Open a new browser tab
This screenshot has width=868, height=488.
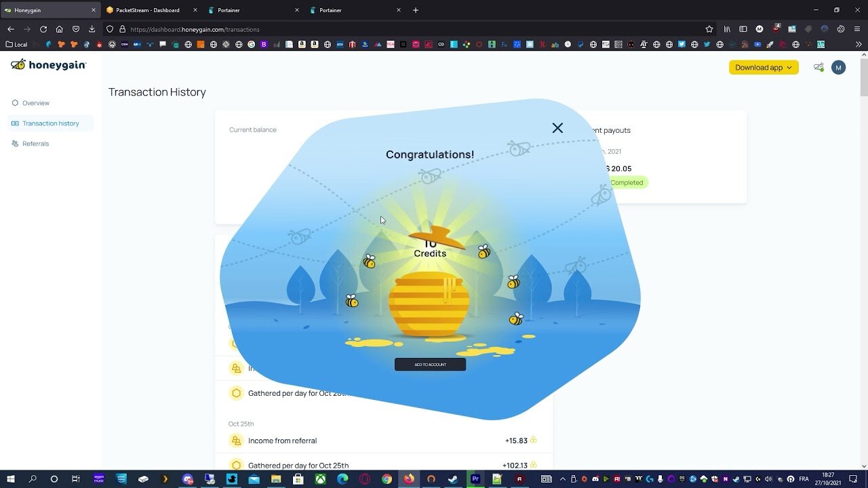(416, 10)
